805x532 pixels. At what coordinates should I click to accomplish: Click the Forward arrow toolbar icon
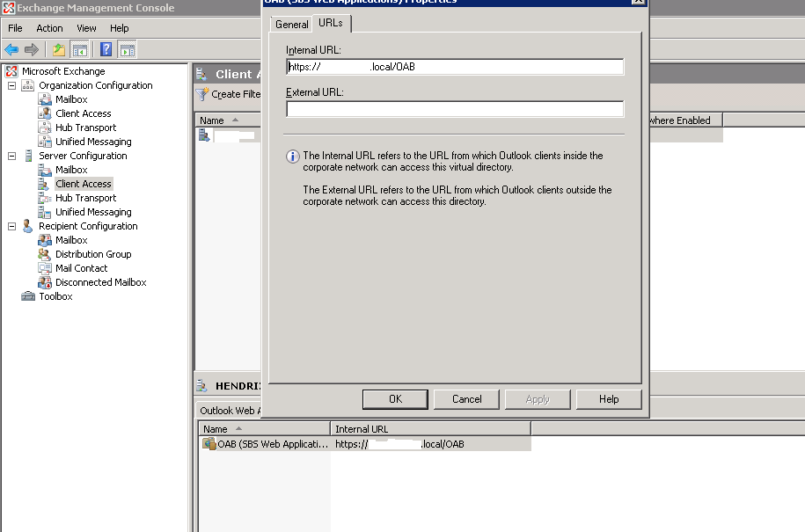tap(32, 50)
